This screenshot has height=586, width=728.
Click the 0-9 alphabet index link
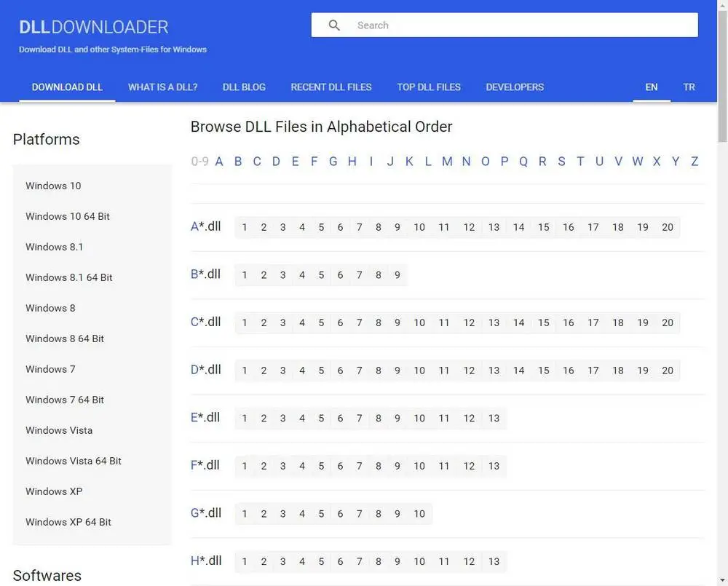point(199,161)
